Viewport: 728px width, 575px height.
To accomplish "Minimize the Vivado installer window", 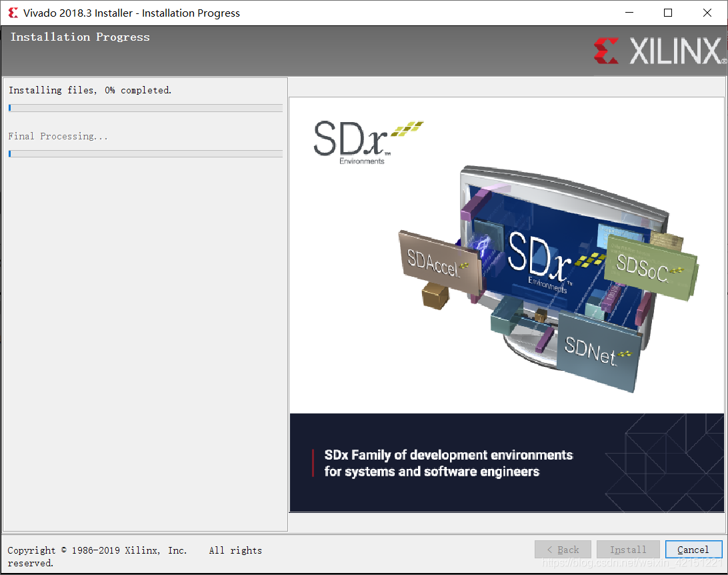I will [629, 13].
